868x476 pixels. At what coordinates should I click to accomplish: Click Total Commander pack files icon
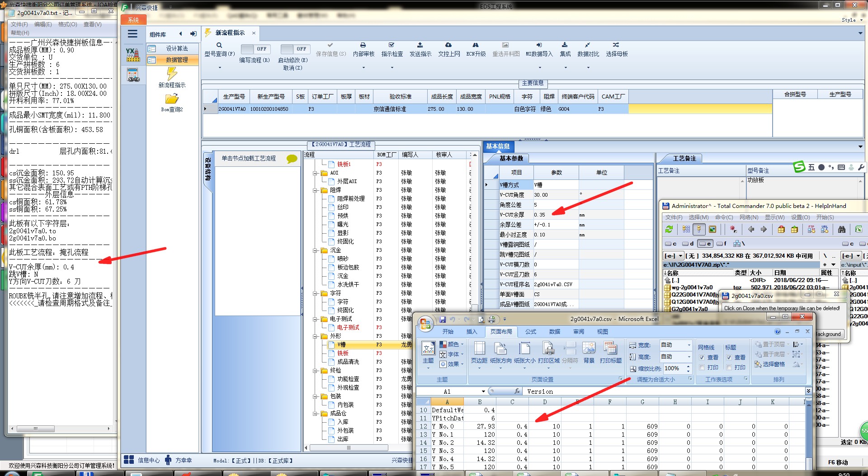(x=781, y=230)
